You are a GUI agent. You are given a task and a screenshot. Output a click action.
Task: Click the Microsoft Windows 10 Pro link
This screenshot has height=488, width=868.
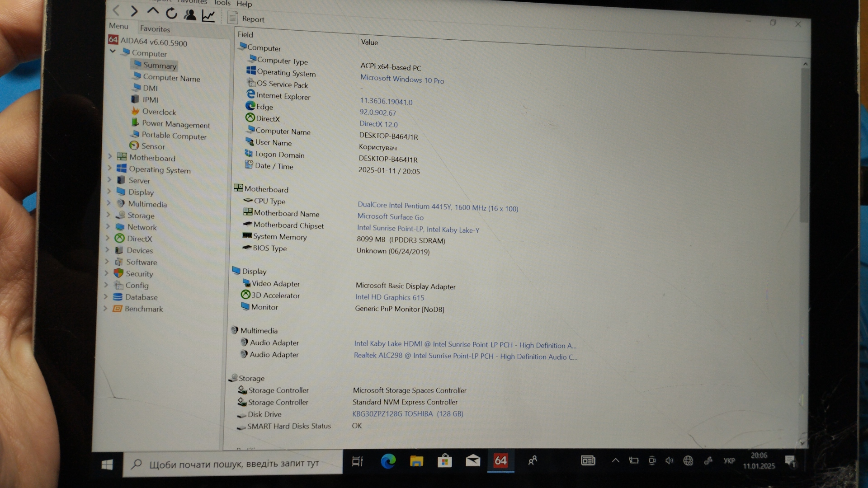[x=402, y=80]
